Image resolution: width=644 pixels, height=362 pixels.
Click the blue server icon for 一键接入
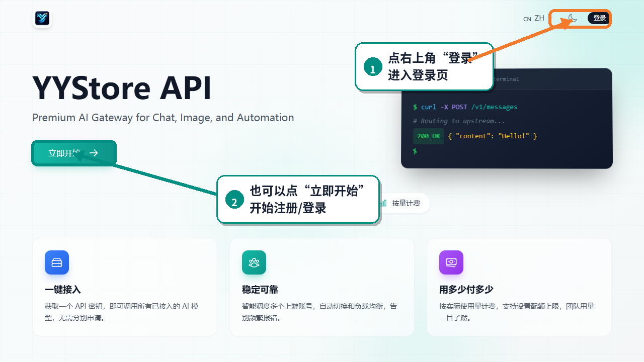[57, 262]
